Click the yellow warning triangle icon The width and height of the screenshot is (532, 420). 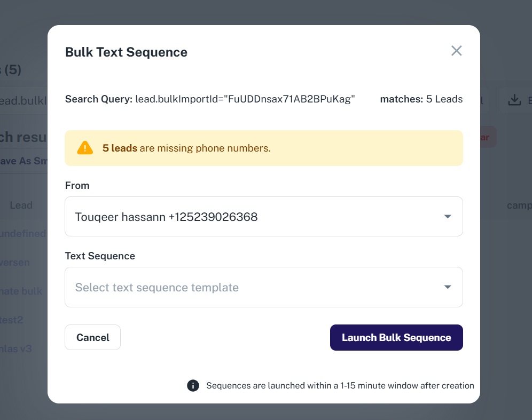tap(85, 148)
